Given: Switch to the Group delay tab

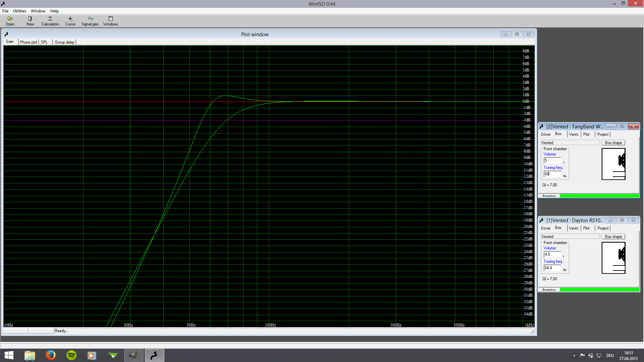Looking at the screenshot, I should [x=64, y=42].
